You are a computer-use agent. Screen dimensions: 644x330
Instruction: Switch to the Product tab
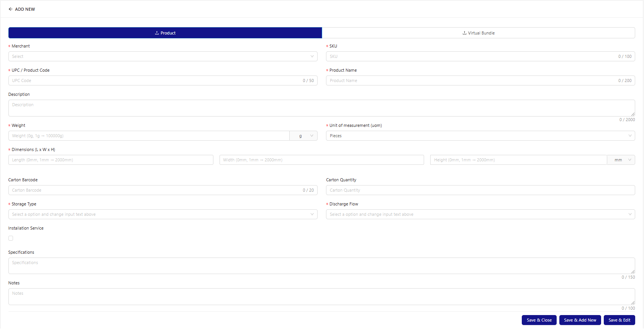(x=165, y=33)
